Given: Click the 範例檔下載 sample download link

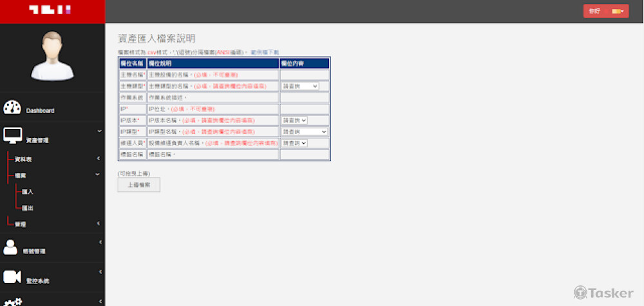Looking at the screenshot, I should click(265, 52).
